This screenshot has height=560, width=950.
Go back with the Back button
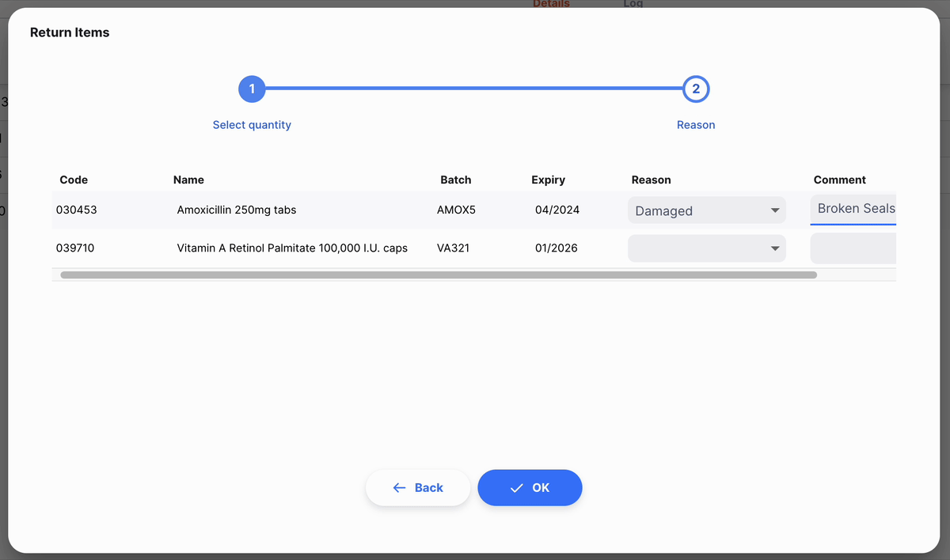point(418,488)
